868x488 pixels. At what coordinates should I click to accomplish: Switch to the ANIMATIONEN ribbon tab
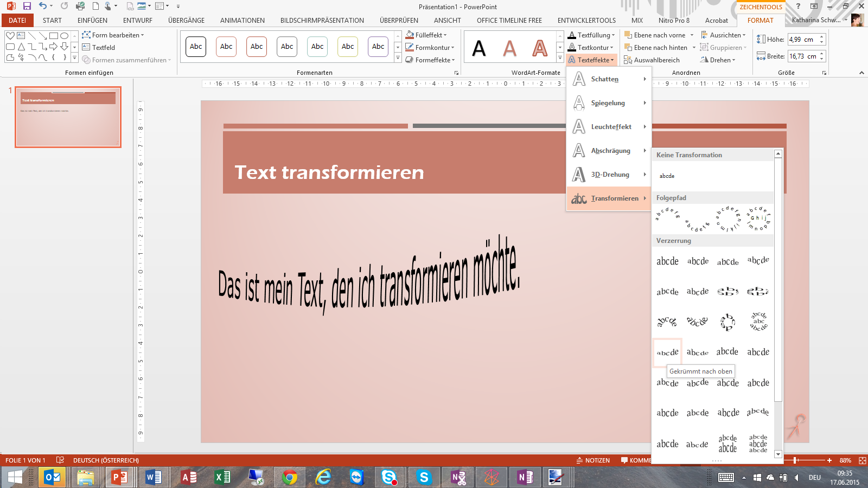(x=242, y=21)
